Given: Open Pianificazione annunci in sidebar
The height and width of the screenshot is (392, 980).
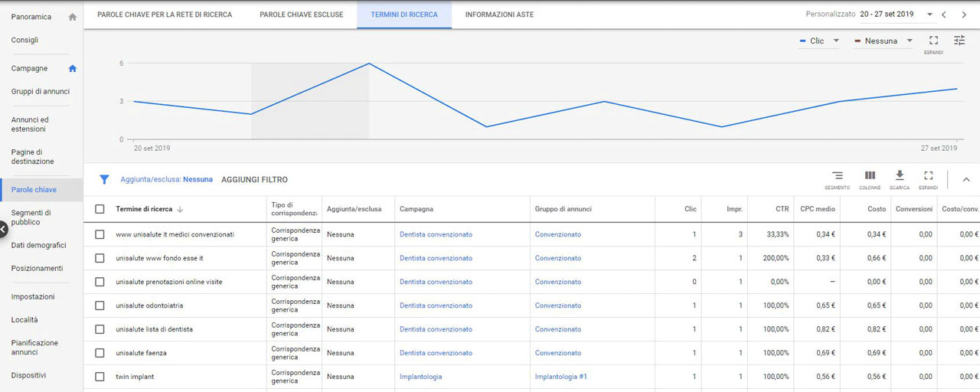Looking at the screenshot, I should pos(34,348).
